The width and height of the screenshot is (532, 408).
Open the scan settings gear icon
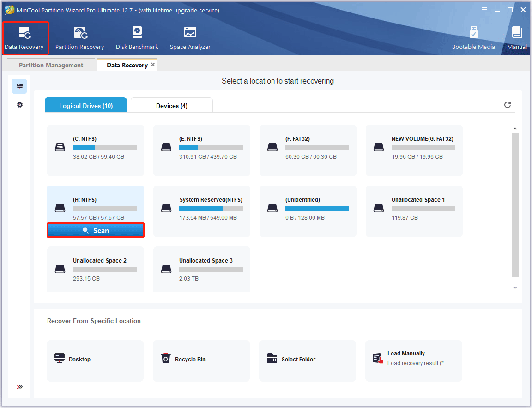click(x=20, y=105)
